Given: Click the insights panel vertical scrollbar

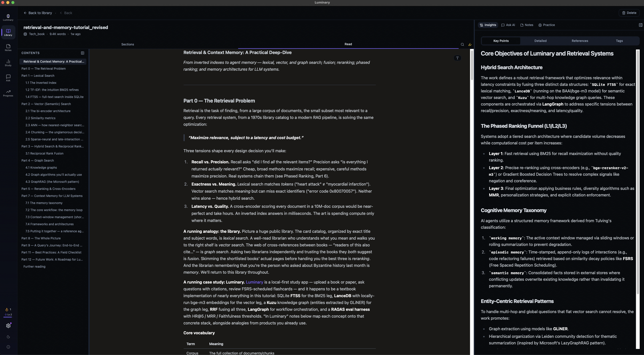Looking at the screenshot, I should 638,172.
